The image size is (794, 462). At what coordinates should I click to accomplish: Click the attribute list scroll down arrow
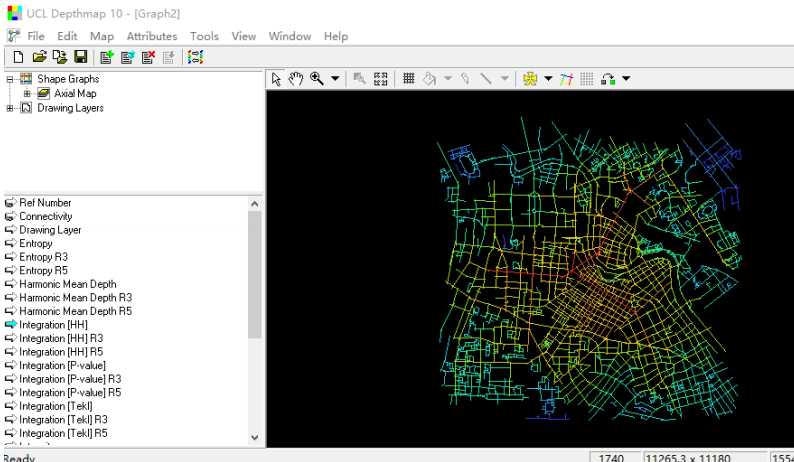255,437
